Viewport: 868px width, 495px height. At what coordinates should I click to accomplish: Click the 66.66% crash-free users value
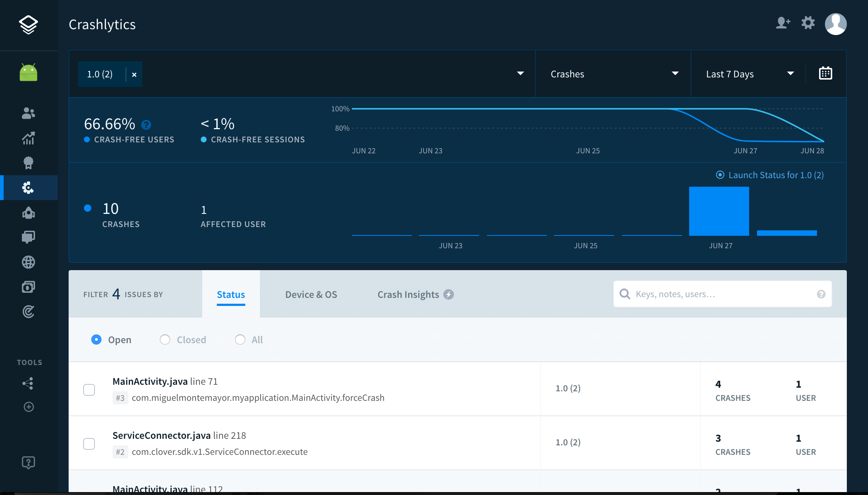tap(110, 124)
